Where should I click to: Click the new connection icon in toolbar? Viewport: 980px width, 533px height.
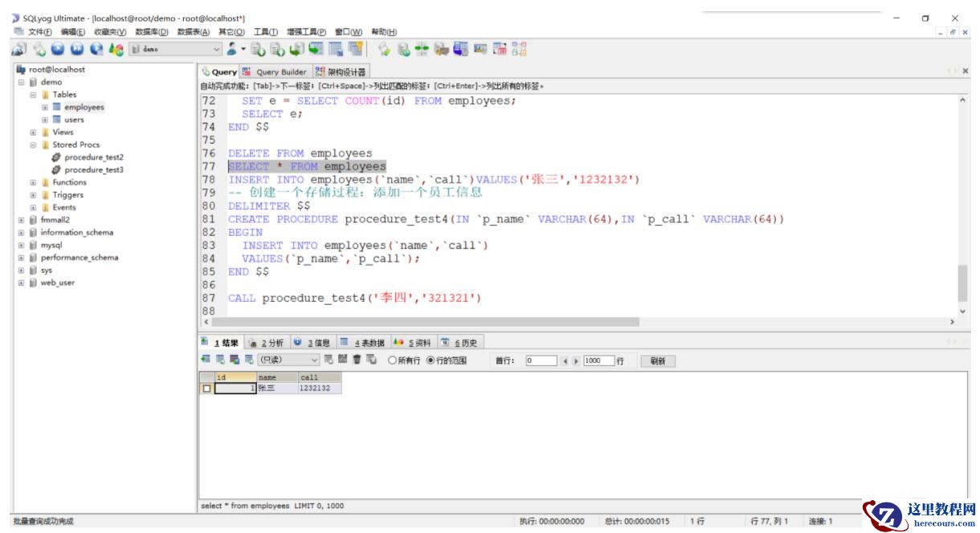(x=18, y=49)
